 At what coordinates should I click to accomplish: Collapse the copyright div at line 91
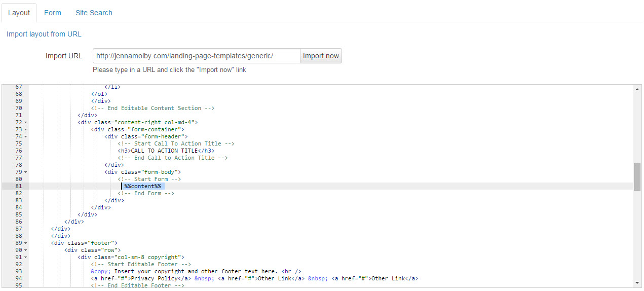click(25, 258)
